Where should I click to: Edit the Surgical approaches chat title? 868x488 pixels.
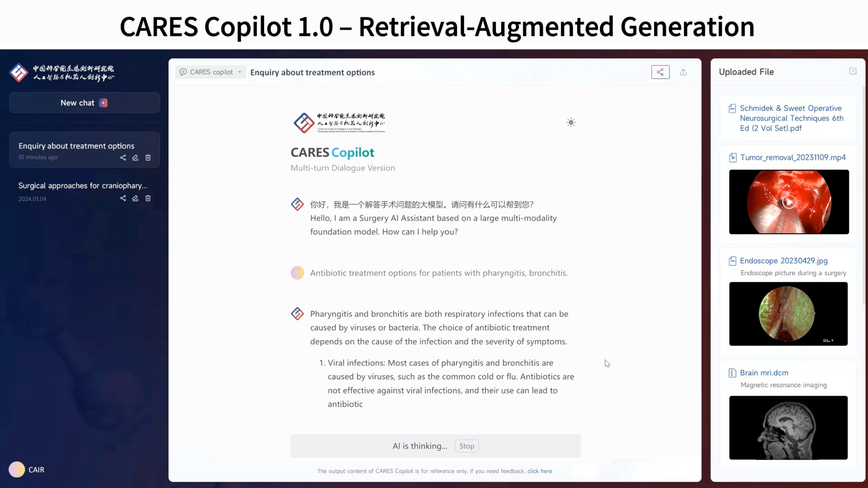(x=136, y=198)
